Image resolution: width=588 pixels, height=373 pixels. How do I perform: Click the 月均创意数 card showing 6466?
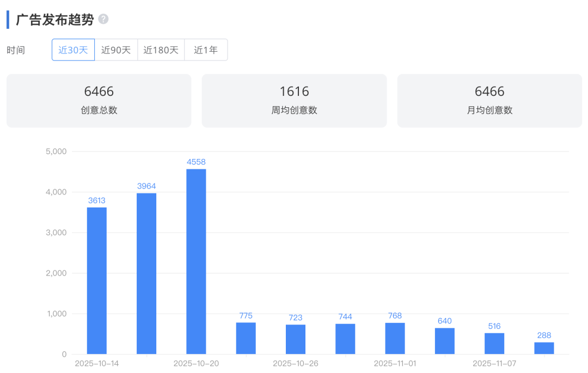coord(489,100)
